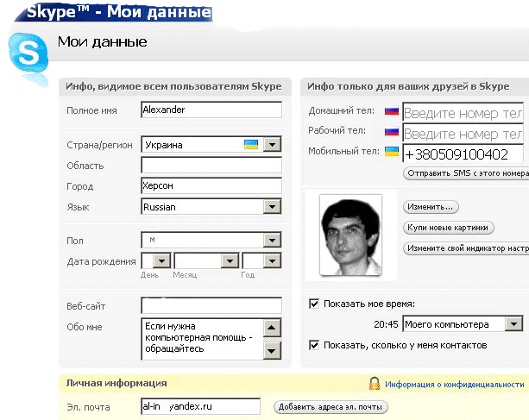Click 'Отправить SMS с этого номера' button
529x420 pixels.
pos(466,173)
